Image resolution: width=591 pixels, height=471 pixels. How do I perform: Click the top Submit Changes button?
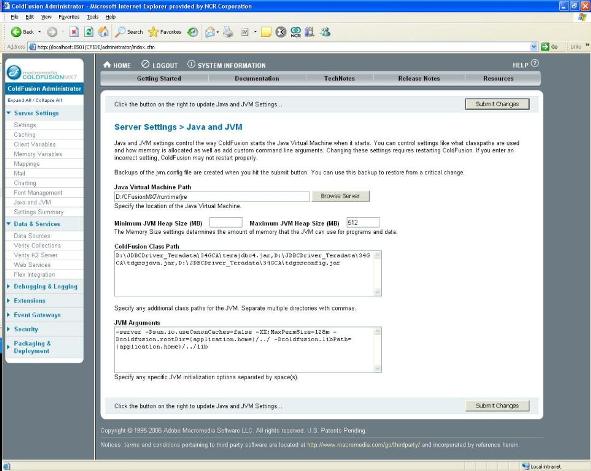pos(497,104)
